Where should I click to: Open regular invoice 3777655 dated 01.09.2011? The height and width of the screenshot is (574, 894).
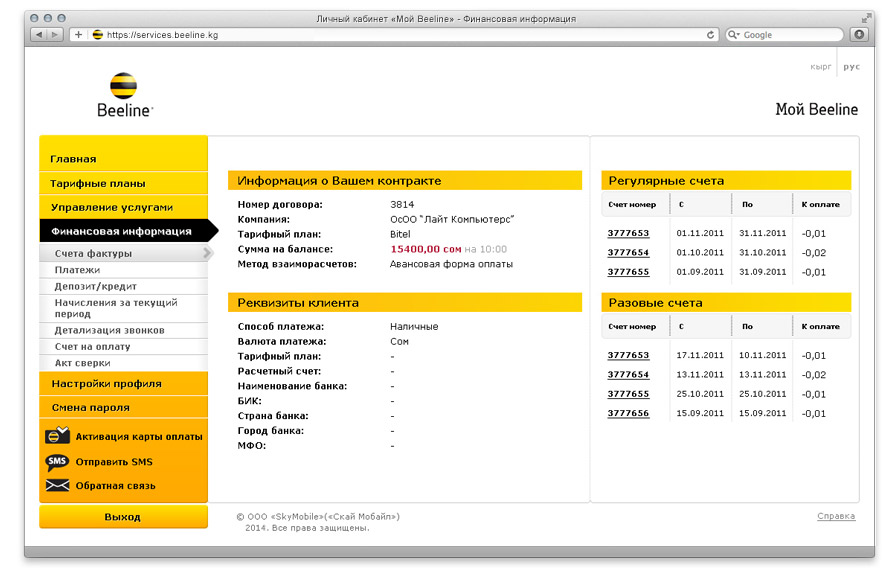coord(628,272)
